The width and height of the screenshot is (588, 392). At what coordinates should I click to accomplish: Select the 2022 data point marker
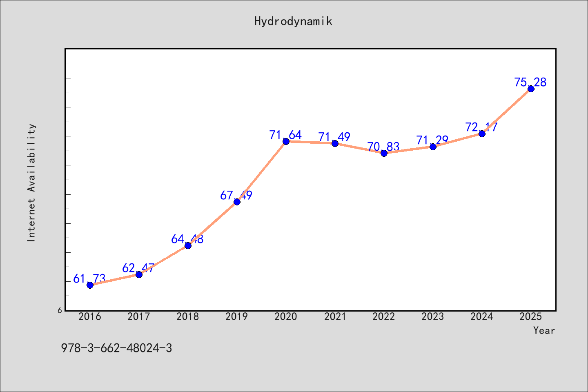coord(384,153)
